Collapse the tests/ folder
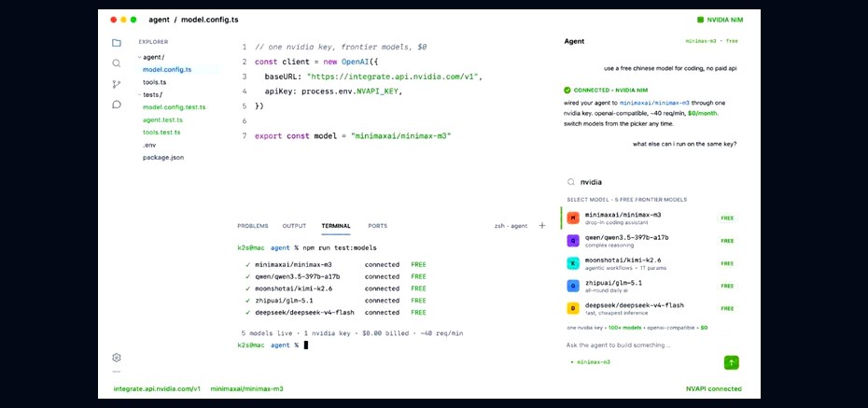868x408 pixels. pos(150,94)
